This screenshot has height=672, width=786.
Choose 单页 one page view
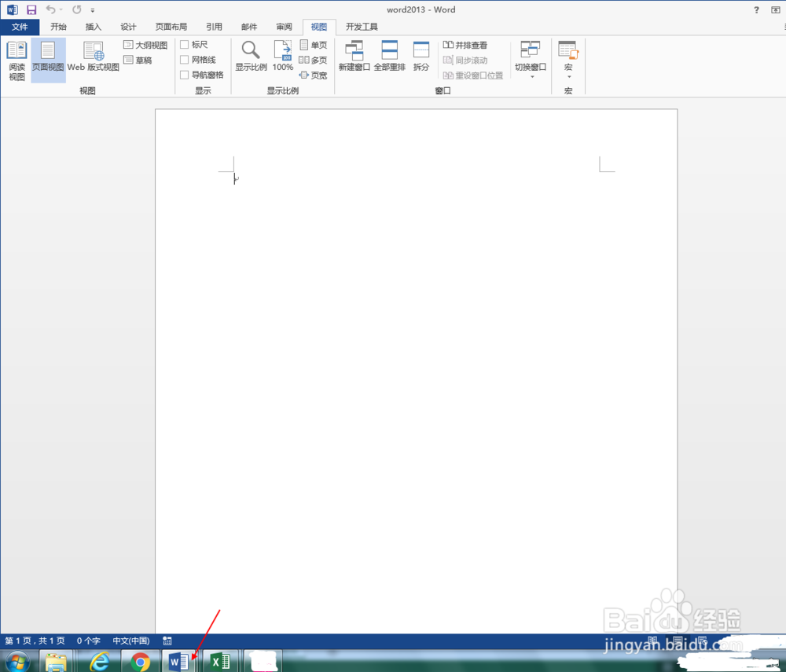[x=314, y=45]
